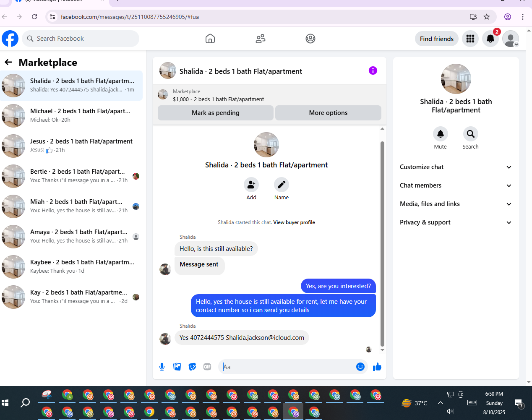Screen dimensions: 532x420
Task: Search in conversation magnifier icon
Action: (471, 134)
